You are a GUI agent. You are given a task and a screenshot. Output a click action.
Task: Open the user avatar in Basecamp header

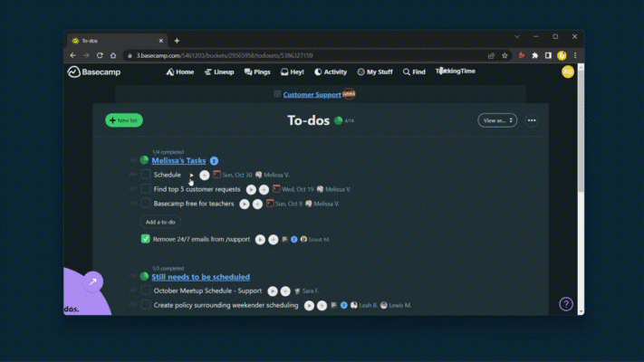[568, 71]
